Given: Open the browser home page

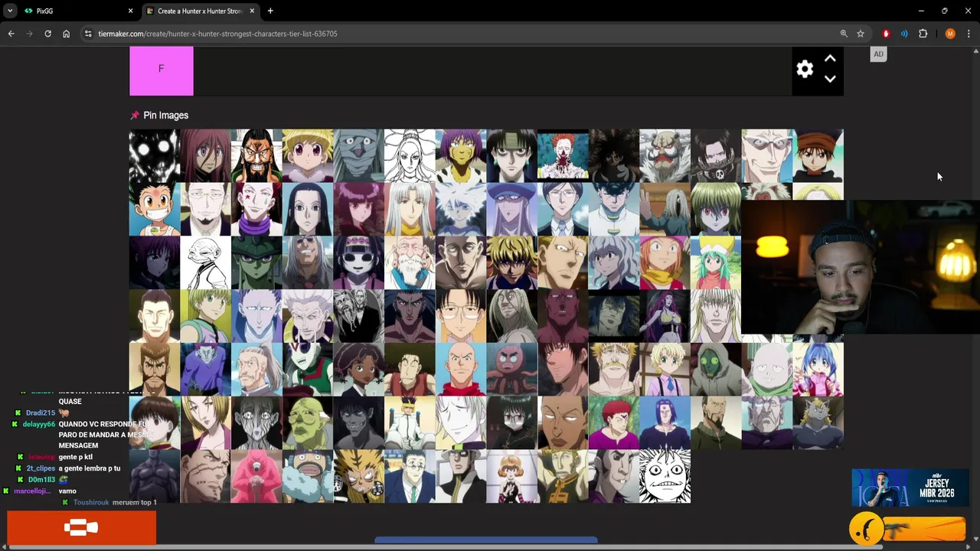Looking at the screenshot, I should click(66, 34).
